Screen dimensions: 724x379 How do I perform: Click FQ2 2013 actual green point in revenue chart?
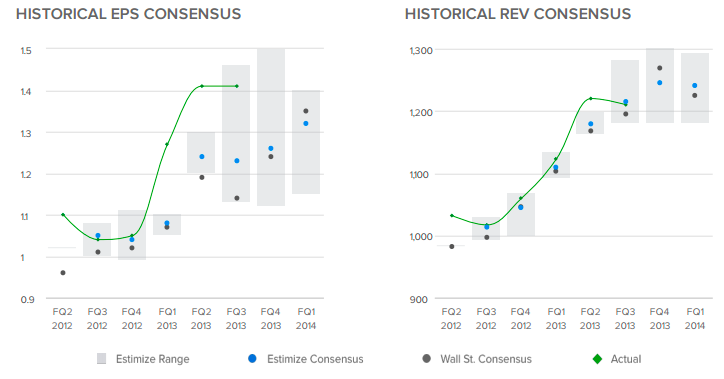[x=591, y=98]
